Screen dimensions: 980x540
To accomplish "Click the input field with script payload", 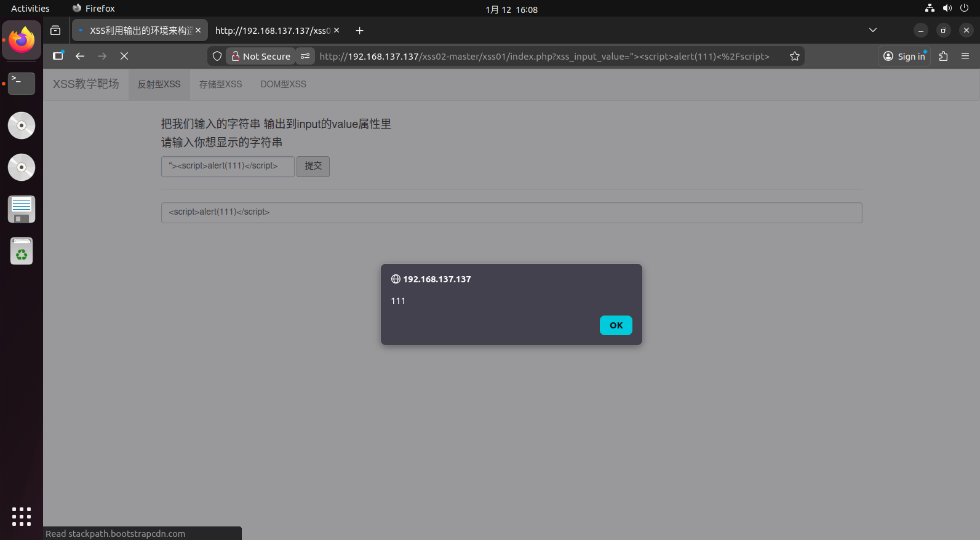I will (x=228, y=166).
